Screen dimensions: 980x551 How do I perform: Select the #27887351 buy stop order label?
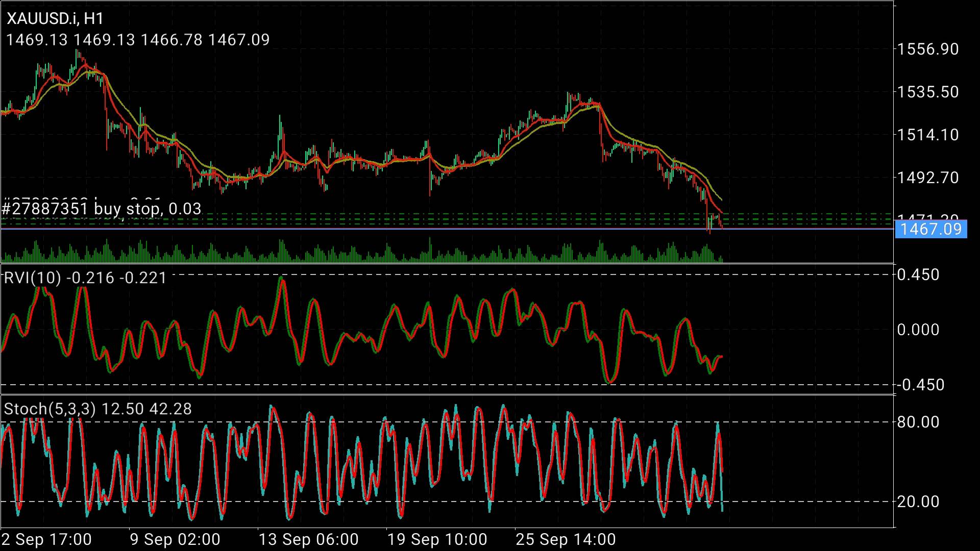click(102, 209)
